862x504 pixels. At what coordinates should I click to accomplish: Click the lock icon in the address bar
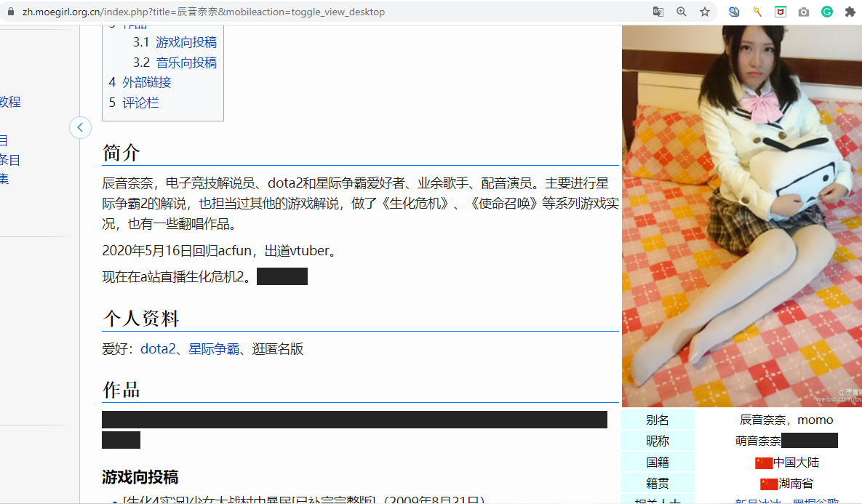10,12
